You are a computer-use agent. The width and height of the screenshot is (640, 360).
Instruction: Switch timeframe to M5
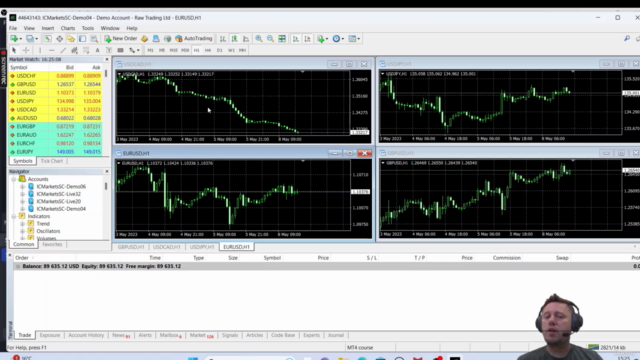162,50
